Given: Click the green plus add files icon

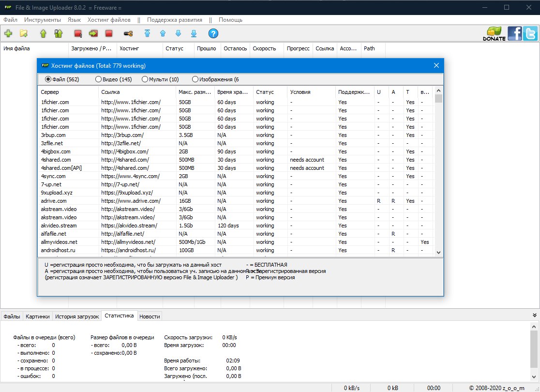Looking at the screenshot, I should pyautogui.click(x=8, y=33).
